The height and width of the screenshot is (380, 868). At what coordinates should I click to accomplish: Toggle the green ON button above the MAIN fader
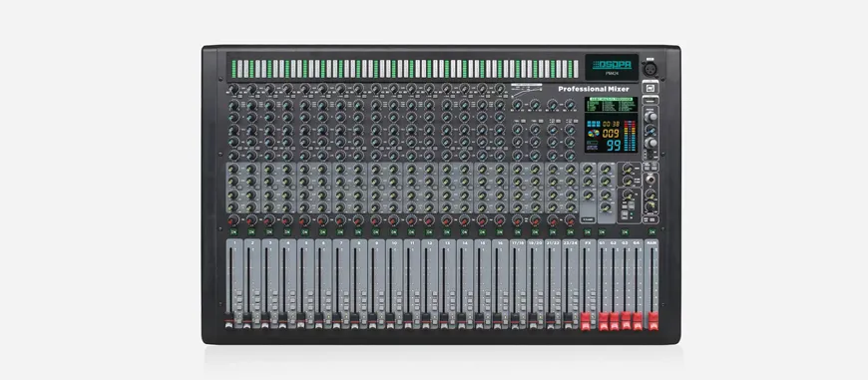(x=652, y=232)
